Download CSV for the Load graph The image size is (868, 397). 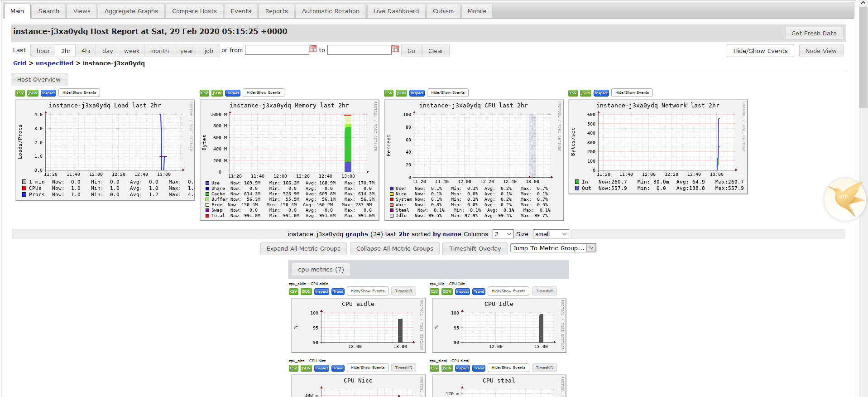(x=20, y=93)
